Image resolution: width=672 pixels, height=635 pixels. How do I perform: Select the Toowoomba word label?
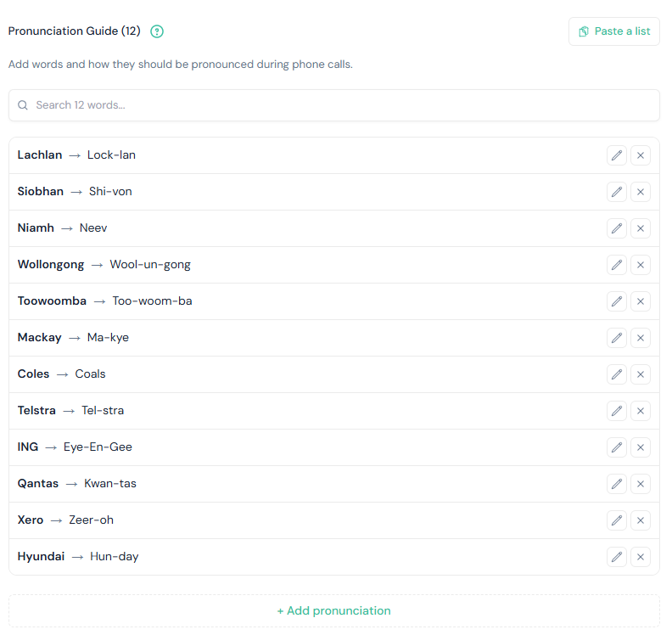(52, 301)
